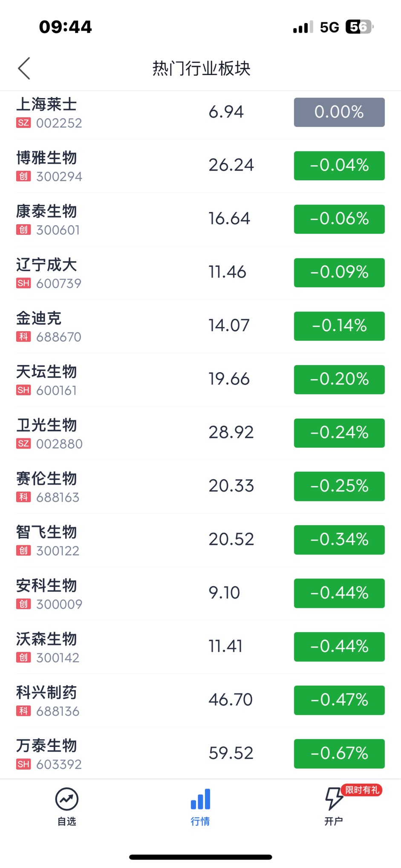
Task: Tap the 科 tag beside 688670
Action: tap(23, 337)
